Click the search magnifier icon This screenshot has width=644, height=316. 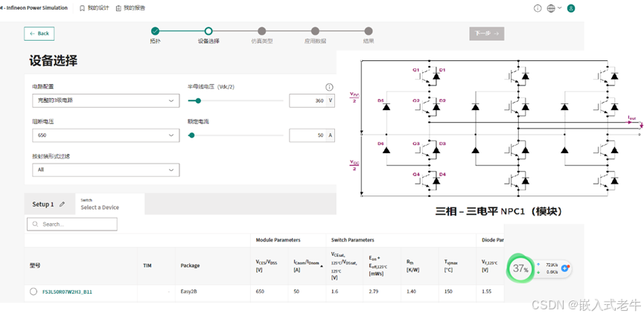coord(35,224)
